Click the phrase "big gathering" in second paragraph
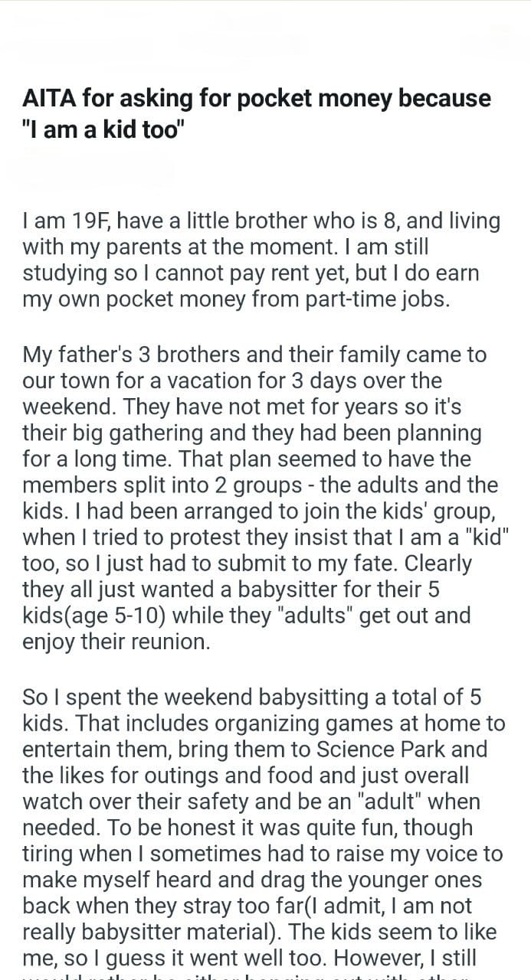531x980 pixels. tap(135, 433)
